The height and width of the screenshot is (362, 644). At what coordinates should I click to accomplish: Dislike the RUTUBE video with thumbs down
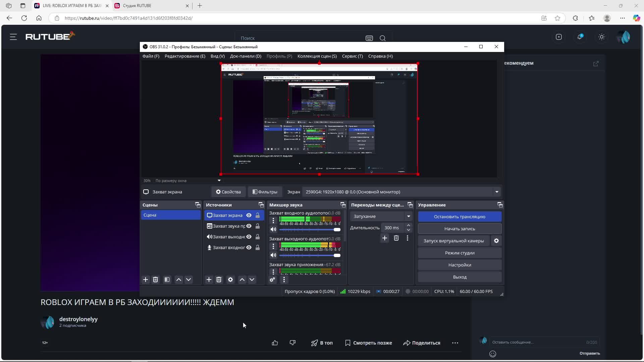[292, 343]
